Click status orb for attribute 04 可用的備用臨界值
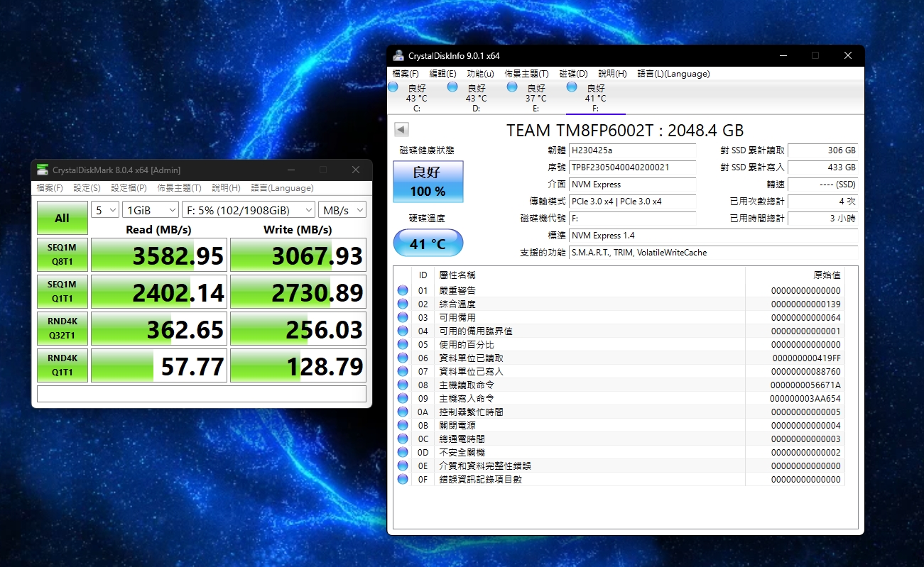Viewport: 924px width, 567px height. coord(403,331)
